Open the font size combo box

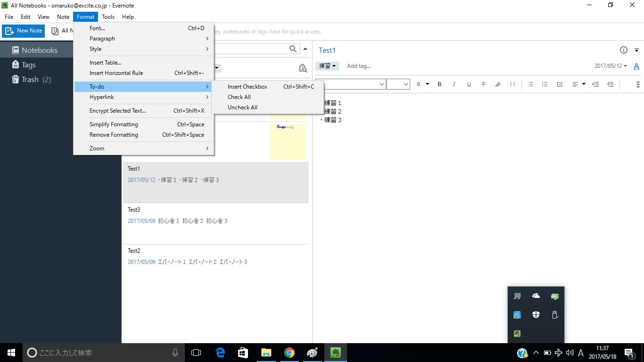398,84
